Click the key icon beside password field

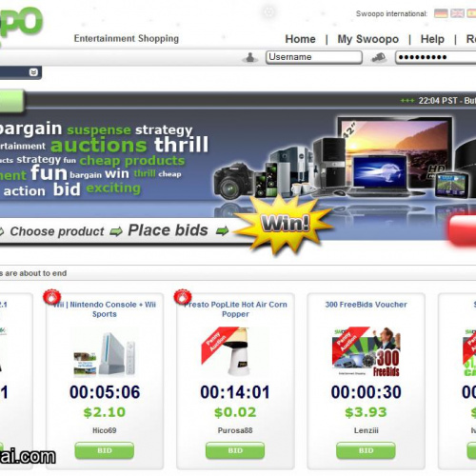[x=379, y=57]
